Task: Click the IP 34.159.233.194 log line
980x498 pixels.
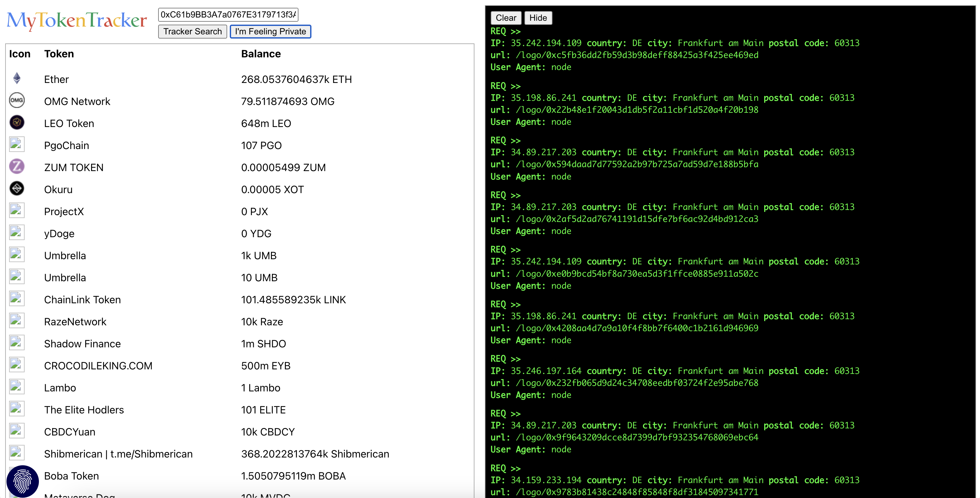Action: pyautogui.click(x=675, y=480)
